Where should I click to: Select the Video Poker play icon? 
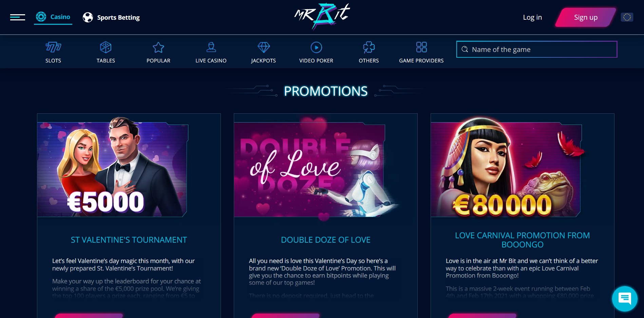coord(316,47)
